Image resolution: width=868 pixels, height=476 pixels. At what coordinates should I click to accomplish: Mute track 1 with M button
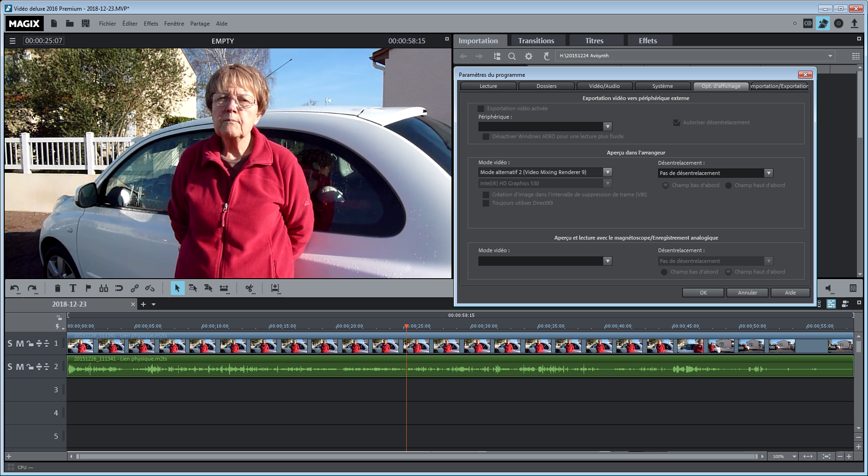tap(20, 344)
